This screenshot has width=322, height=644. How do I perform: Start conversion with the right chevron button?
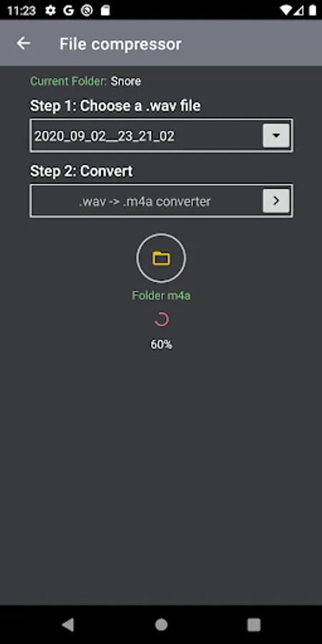276,200
